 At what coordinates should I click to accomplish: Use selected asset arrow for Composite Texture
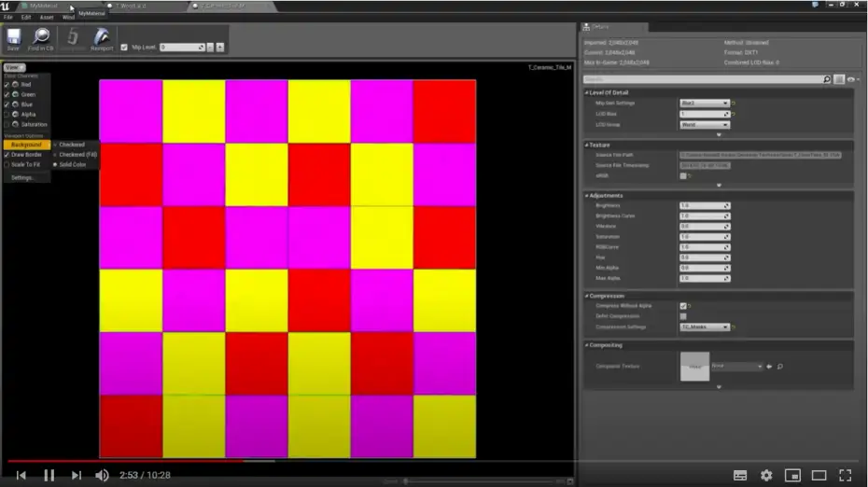point(769,367)
